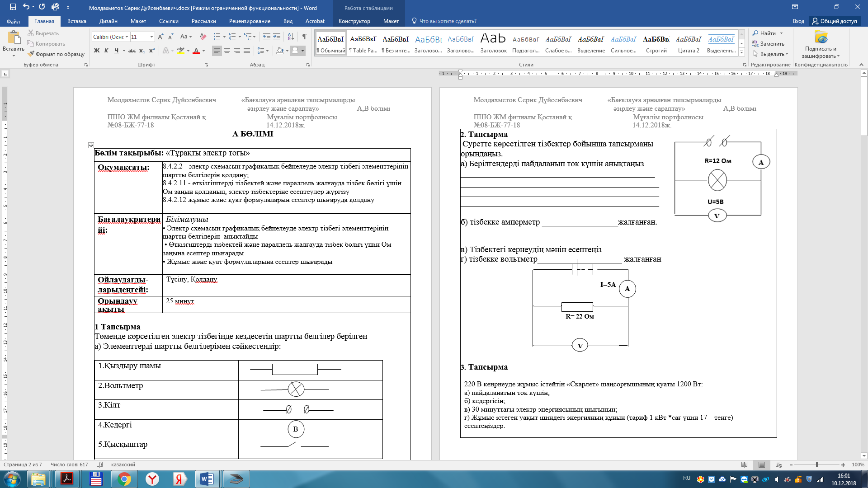Clear all formatting with eraser icon
The image size is (868, 488).
(203, 37)
